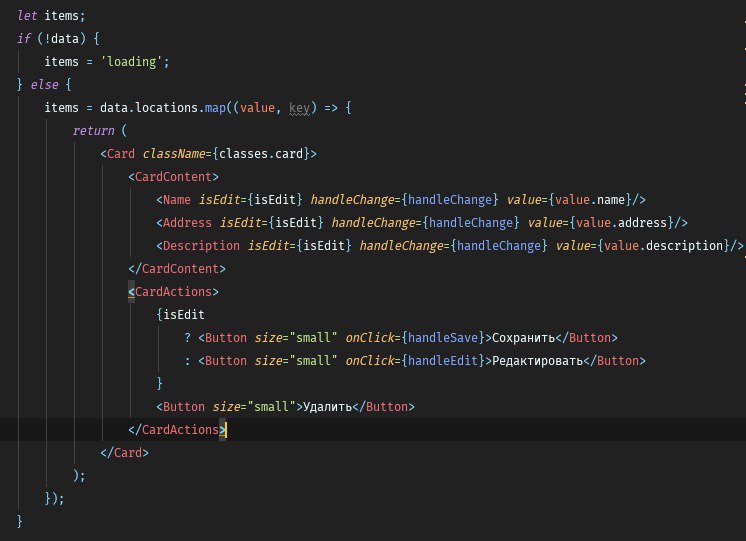
Task: Click the 'if' keyword before (!data)
Action: click(24, 39)
